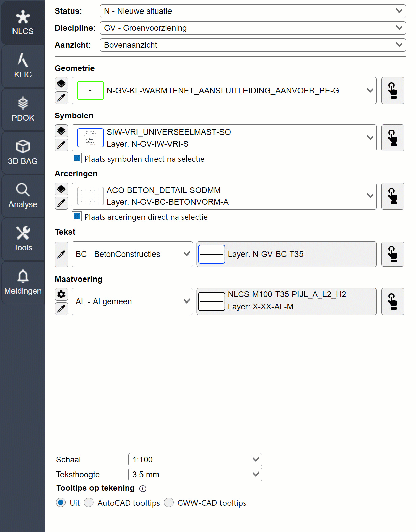Open the Arceringen hatch dropdown
The image size is (416, 532).
pos(224,196)
